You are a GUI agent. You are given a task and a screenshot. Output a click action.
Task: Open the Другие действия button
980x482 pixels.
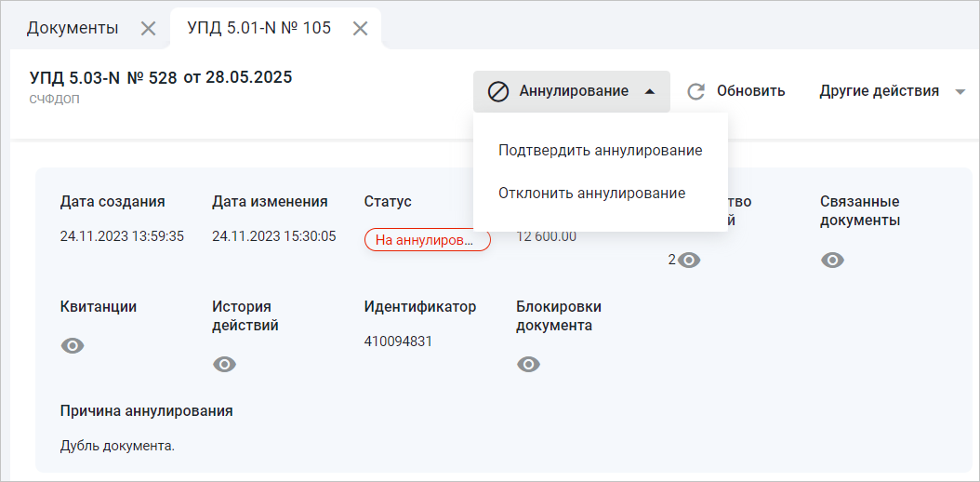(x=879, y=91)
